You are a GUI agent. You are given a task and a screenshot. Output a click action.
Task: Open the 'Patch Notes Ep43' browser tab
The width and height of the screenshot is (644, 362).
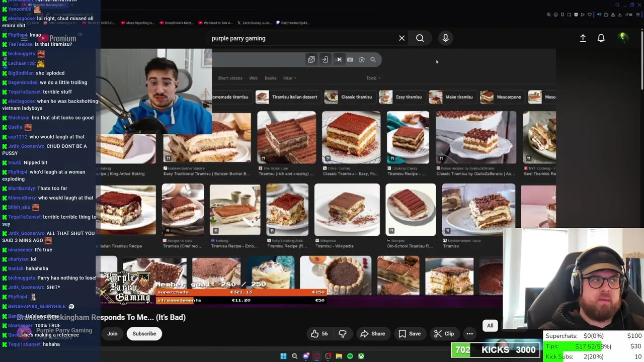pos(292,23)
